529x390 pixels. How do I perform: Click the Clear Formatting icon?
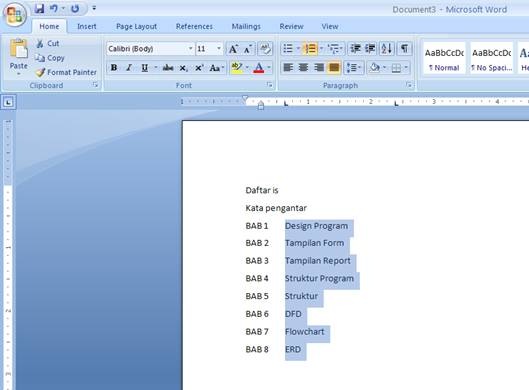click(x=266, y=49)
